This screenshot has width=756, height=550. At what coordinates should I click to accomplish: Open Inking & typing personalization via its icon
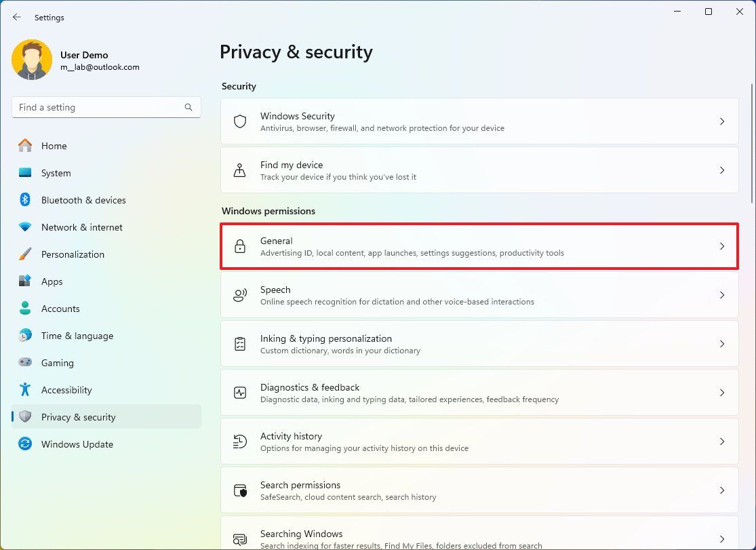(x=239, y=344)
